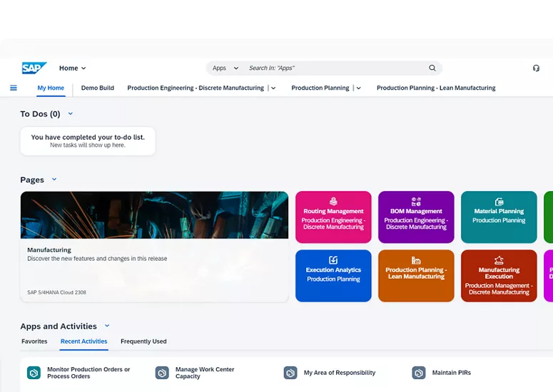Open the BOM Management purple tile
The width and height of the screenshot is (553, 392).
click(416, 217)
